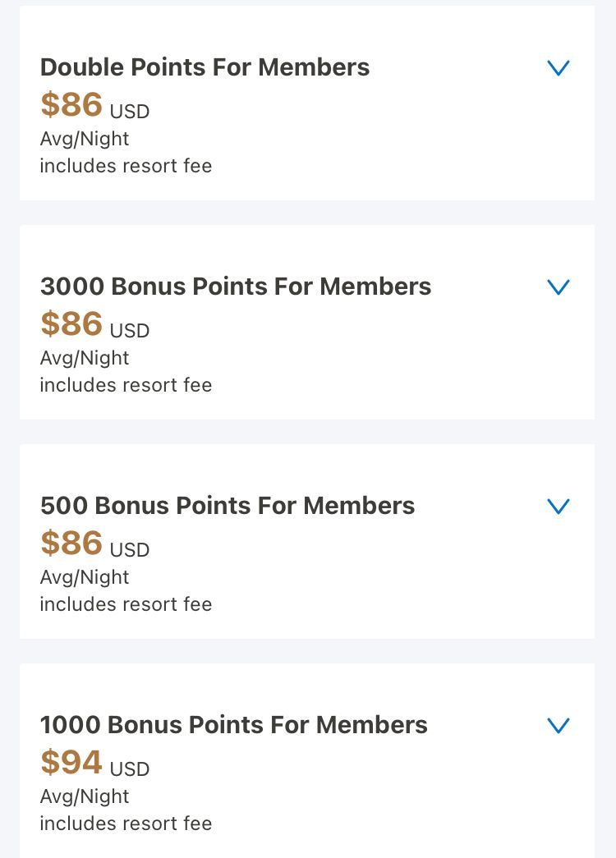Select the Double Points For Members title
Screen dimensions: 616x858
(x=205, y=67)
